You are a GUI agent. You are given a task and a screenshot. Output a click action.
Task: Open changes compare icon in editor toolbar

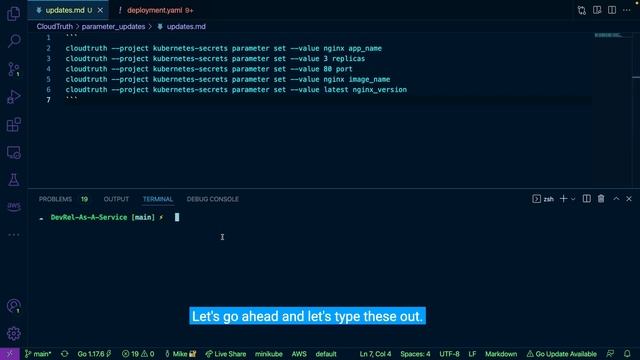point(582,10)
